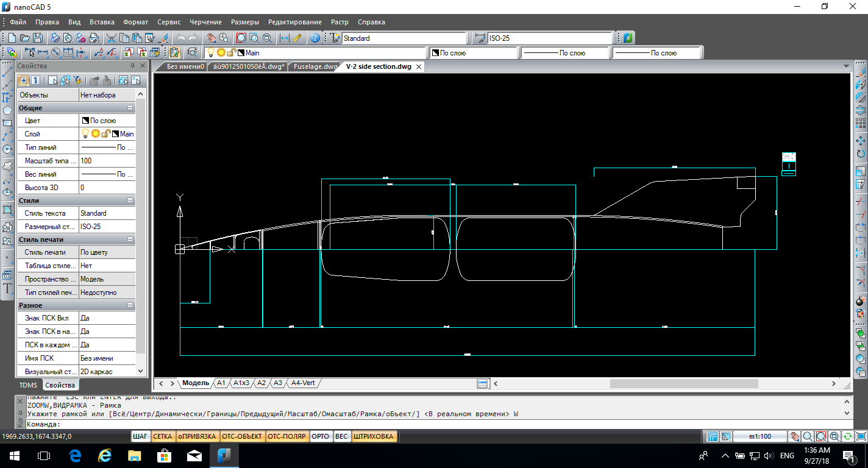The image size is (868, 468).
Task: Measure distance with the ruler icon
Action: [x=297, y=38]
